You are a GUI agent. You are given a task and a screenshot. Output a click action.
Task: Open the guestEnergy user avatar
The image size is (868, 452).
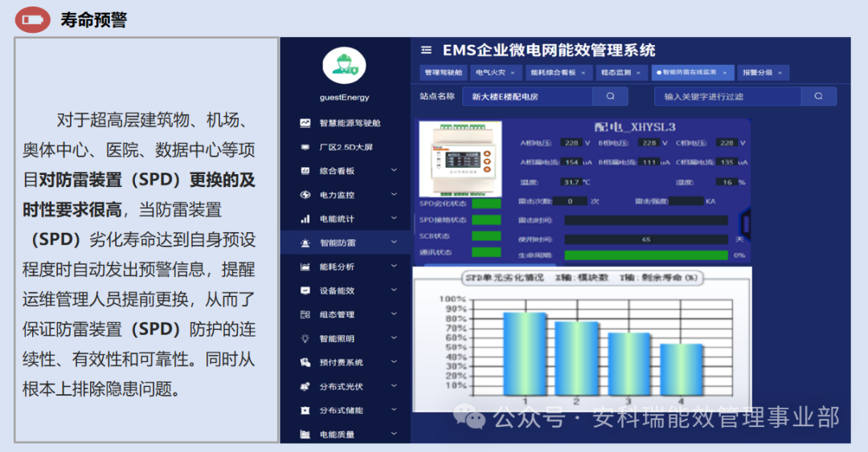pos(344,66)
